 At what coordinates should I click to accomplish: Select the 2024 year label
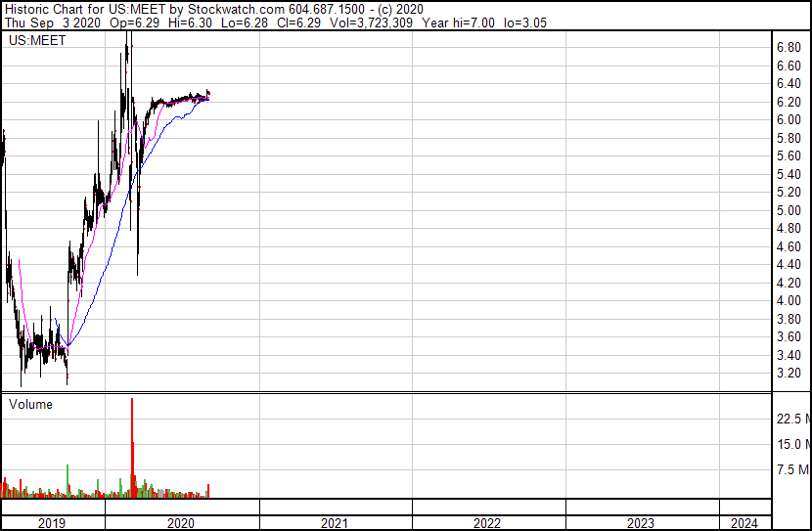[744, 523]
